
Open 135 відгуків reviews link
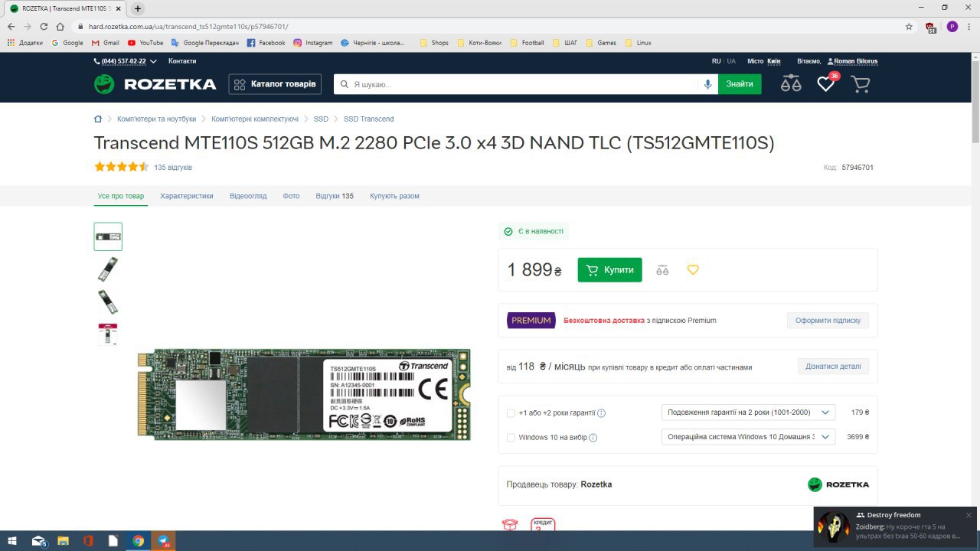(173, 167)
